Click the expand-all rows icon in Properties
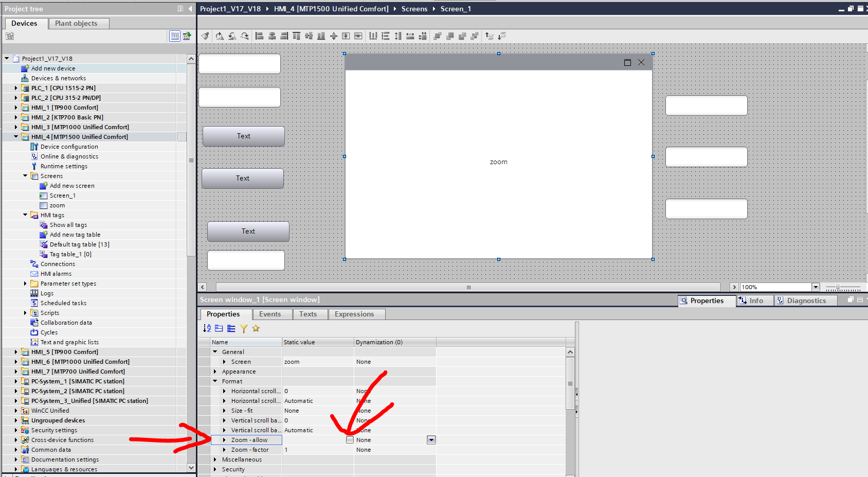The height and width of the screenshot is (477, 868). pos(231,328)
